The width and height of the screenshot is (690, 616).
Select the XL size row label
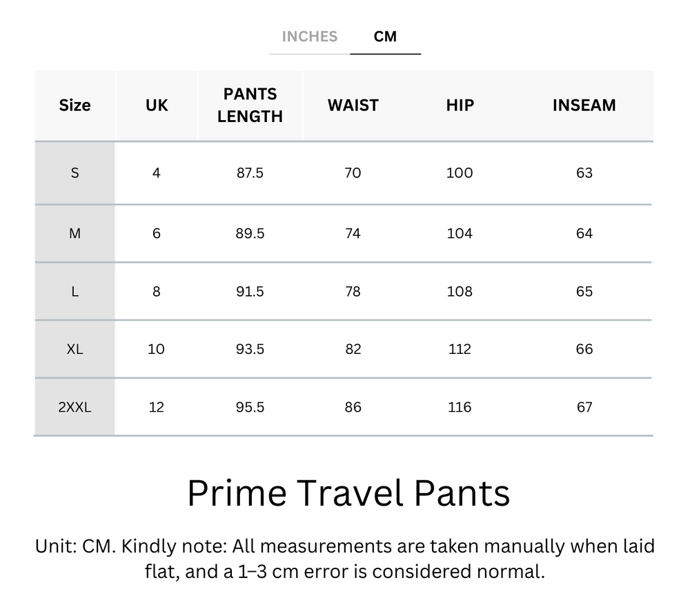74,349
